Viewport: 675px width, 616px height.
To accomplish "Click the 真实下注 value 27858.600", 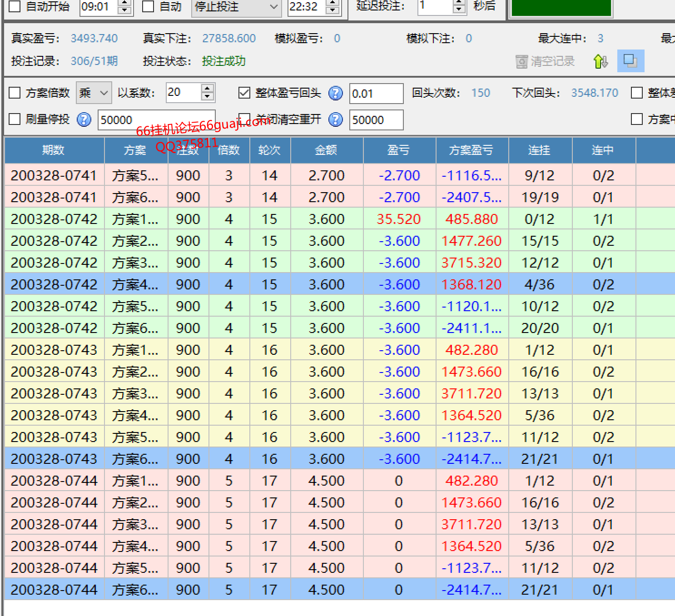I will 229,39.
